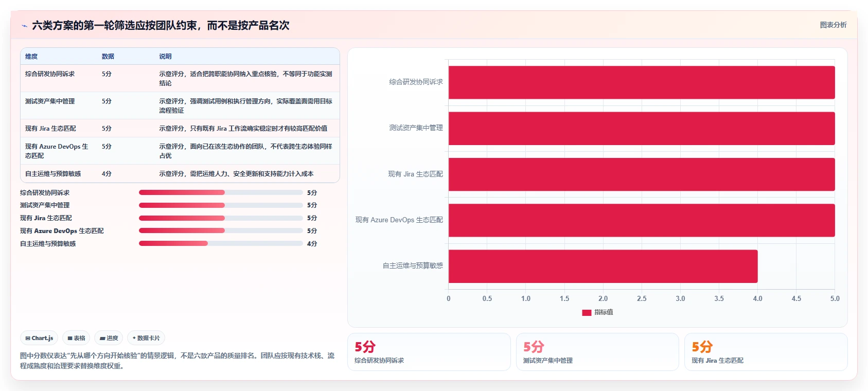
Task: Select the 表格 tag chip
Action: (x=76, y=338)
